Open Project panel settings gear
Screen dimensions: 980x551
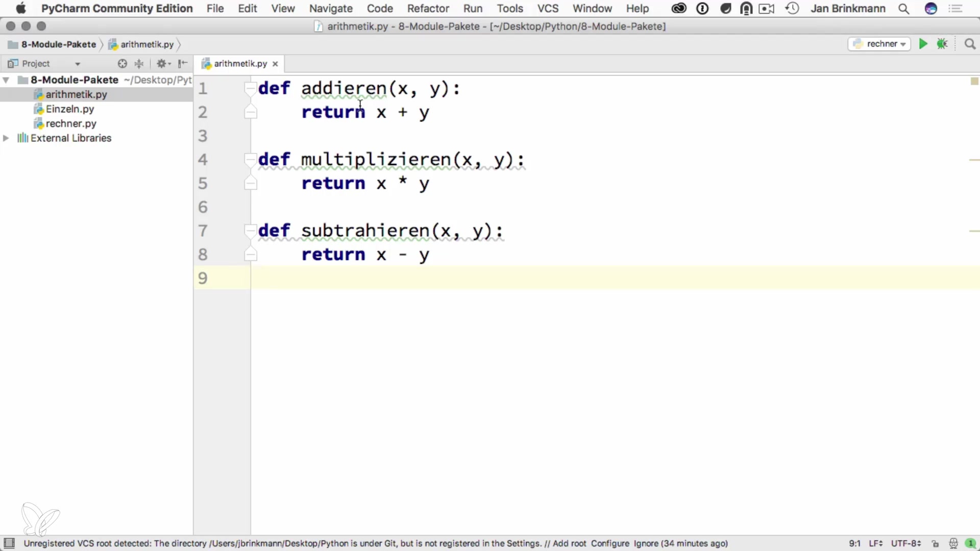tap(162, 64)
